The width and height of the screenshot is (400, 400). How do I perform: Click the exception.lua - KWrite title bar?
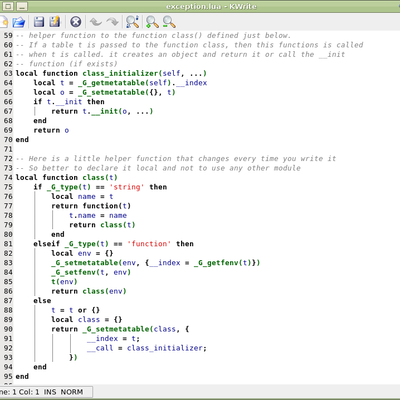click(212, 6)
